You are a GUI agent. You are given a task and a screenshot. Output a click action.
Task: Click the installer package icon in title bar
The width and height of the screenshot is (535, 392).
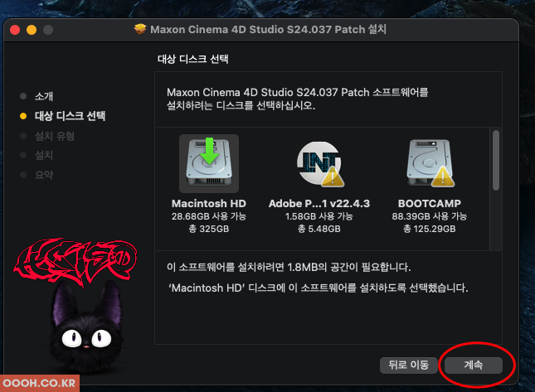tap(140, 29)
